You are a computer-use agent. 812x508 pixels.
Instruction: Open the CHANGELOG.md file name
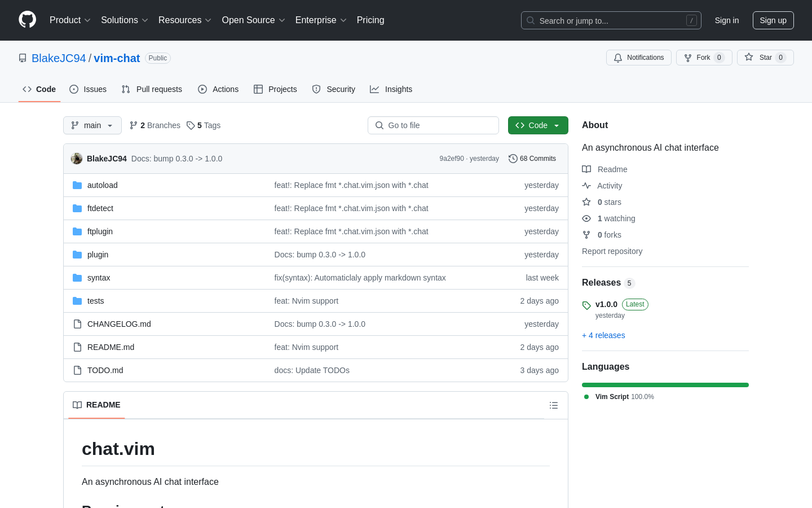click(119, 324)
